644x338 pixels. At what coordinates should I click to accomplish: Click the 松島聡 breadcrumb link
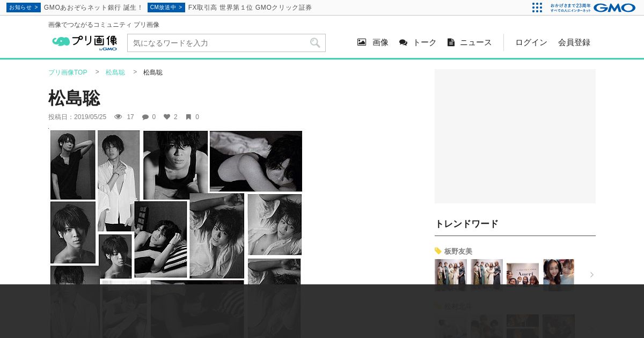click(x=115, y=72)
